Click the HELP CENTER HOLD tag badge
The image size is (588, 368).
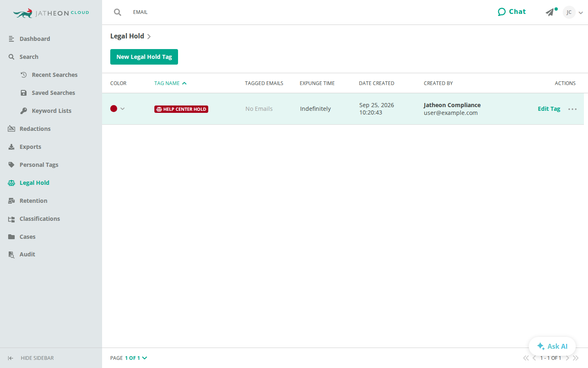[x=181, y=109]
